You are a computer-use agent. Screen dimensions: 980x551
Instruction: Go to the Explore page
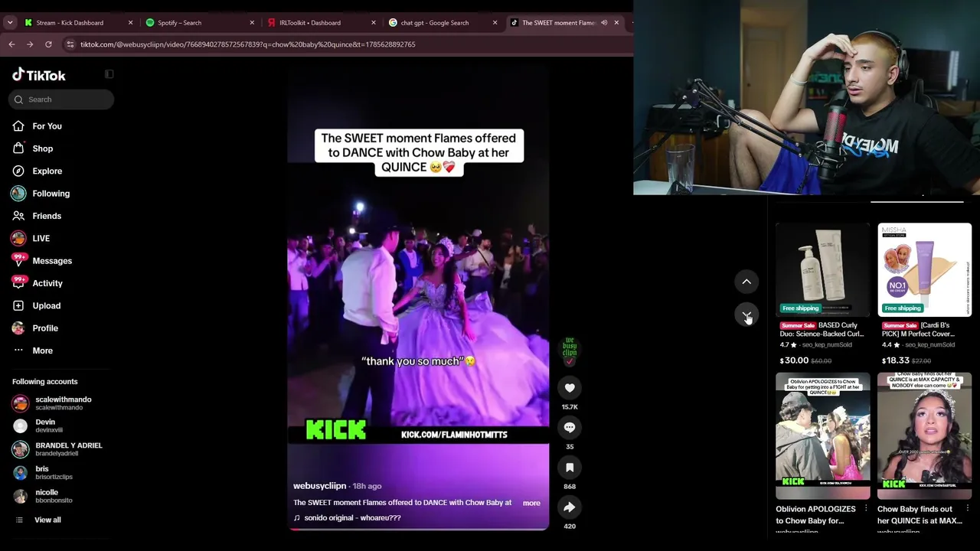point(47,171)
